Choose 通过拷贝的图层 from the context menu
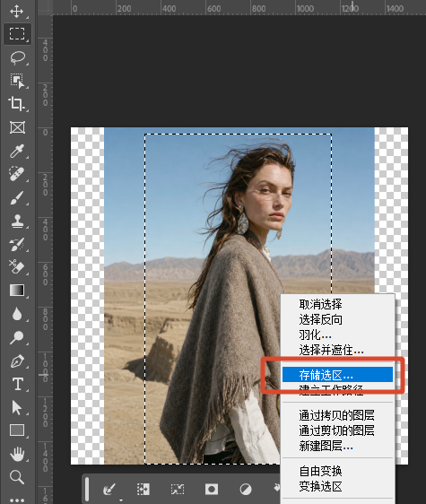This screenshot has width=426, height=504. click(x=337, y=415)
